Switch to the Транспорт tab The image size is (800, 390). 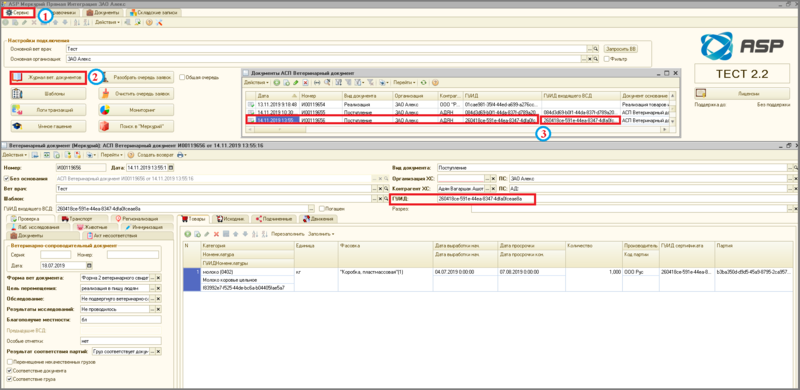84,218
